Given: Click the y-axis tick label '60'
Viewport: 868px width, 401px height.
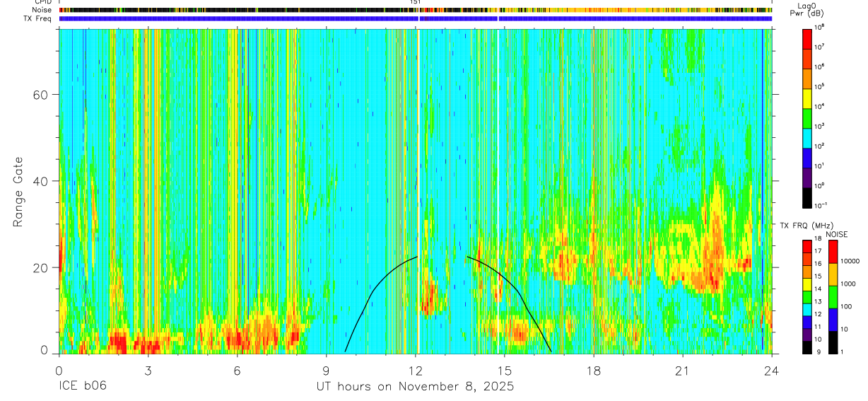Looking at the screenshot, I should [x=41, y=95].
